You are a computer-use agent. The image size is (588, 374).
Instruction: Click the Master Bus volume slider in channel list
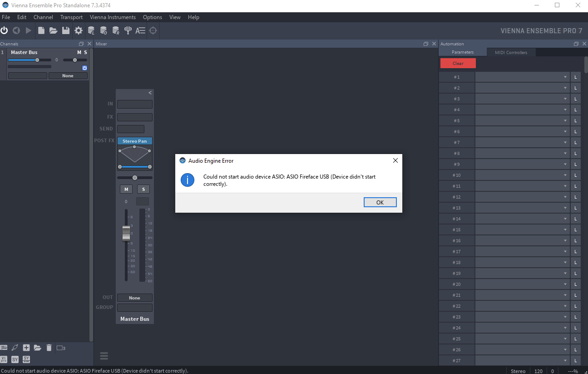29,60
